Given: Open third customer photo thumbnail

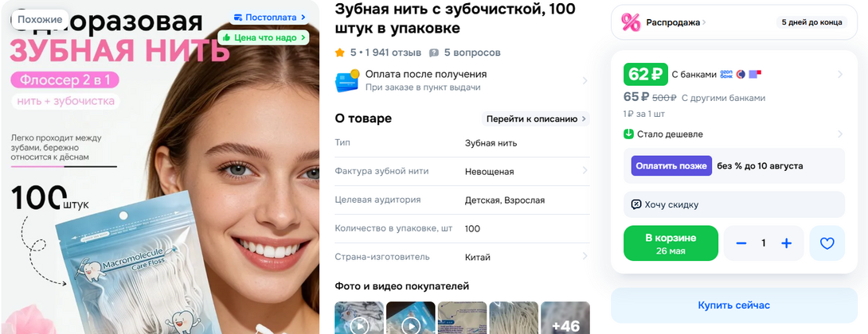Looking at the screenshot, I should [x=462, y=318].
